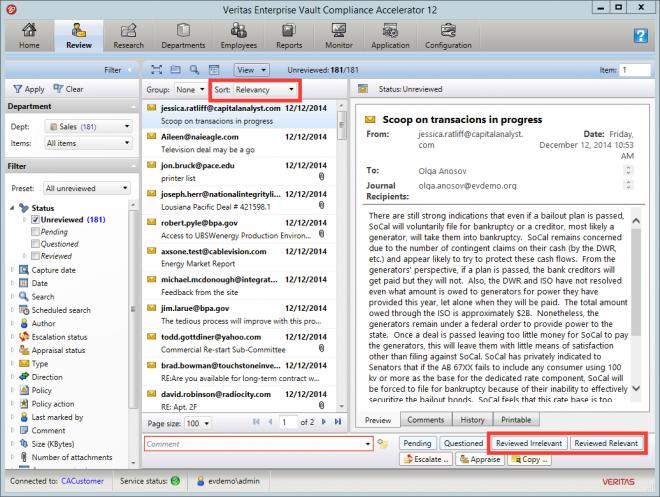Open the View dropdown
This screenshot has width=660, height=497.
point(251,70)
